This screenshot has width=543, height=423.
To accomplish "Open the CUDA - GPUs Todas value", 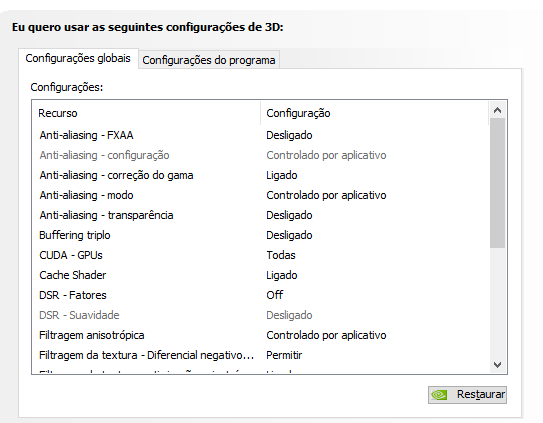I will 281,255.
